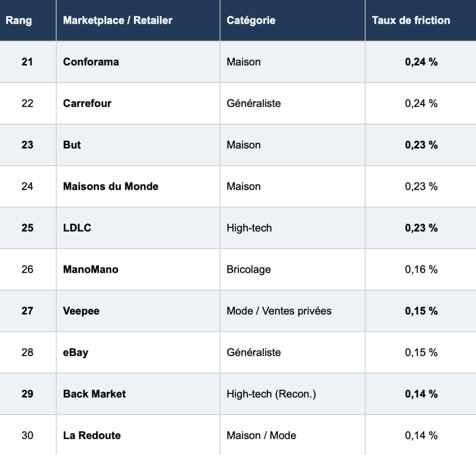Click the Mode / Ventes privées cell
The height and width of the screenshot is (455, 476).
(279, 311)
